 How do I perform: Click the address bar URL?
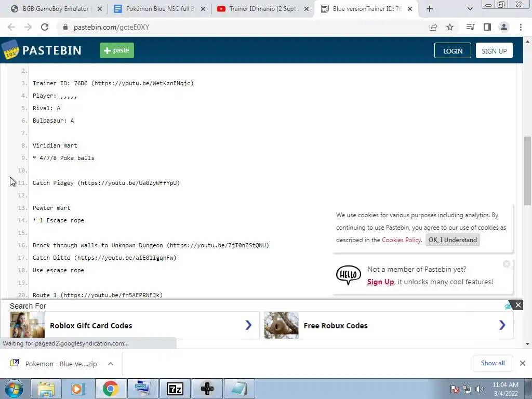[112, 27]
